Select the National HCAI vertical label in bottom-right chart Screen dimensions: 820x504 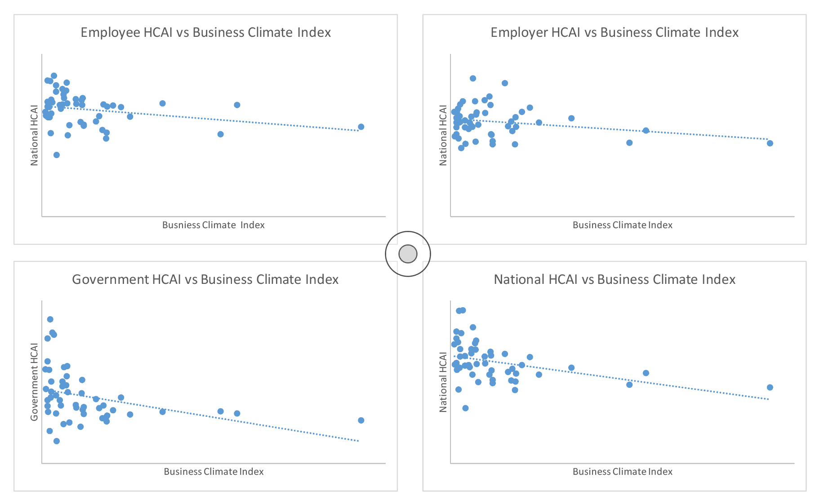coord(443,382)
